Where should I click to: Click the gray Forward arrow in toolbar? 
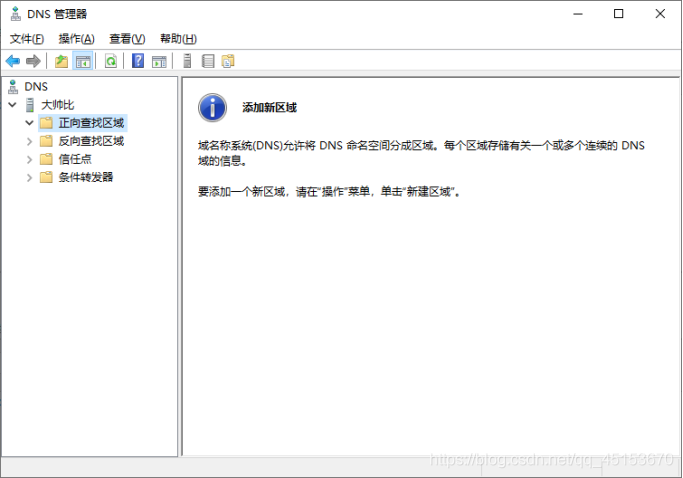34,61
